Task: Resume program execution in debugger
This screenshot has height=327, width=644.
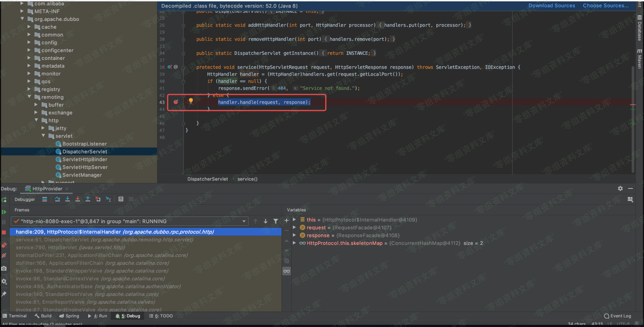Action: pos(4,212)
